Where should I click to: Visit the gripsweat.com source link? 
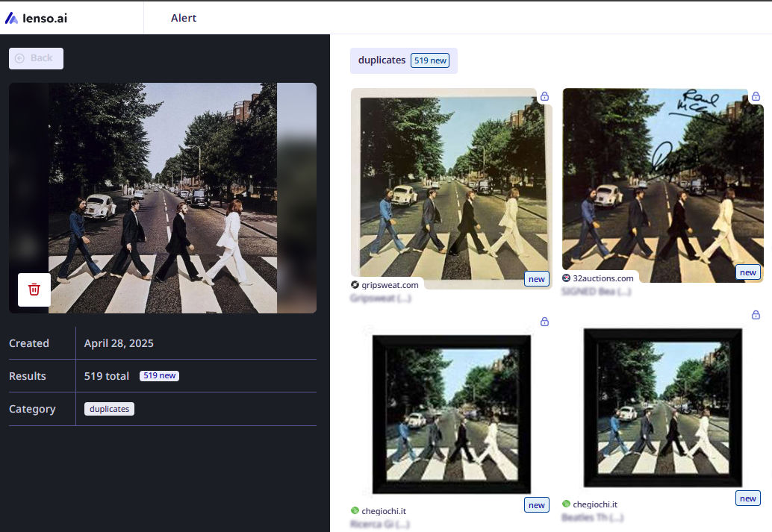pyautogui.click(x=390, y=285)
